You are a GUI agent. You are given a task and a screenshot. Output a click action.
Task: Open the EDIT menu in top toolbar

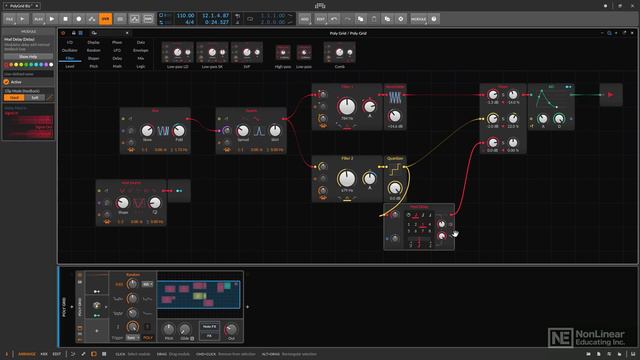[x=321, y=19]
